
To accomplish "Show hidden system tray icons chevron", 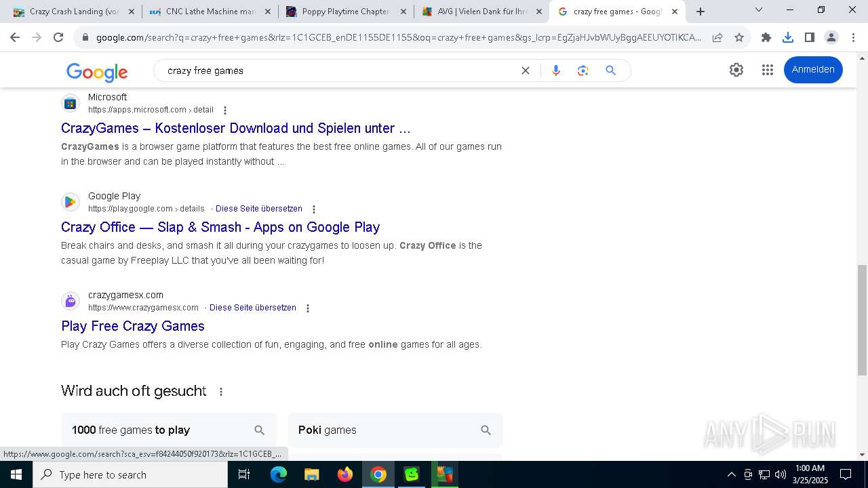I will click(x=731, y=474).
